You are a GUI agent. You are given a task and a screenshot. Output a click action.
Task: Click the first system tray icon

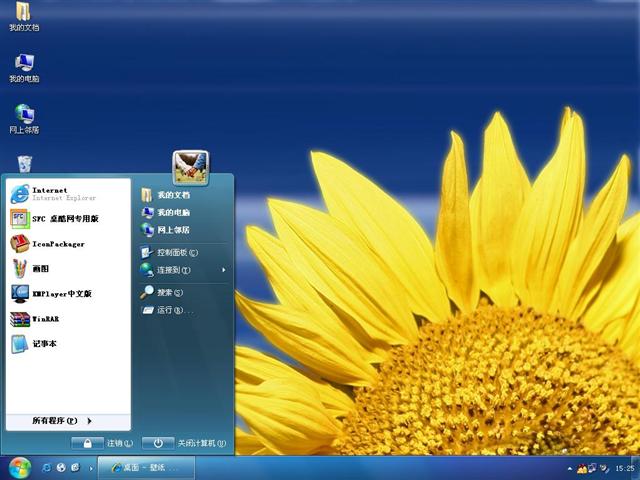click(x=582, y=468)
